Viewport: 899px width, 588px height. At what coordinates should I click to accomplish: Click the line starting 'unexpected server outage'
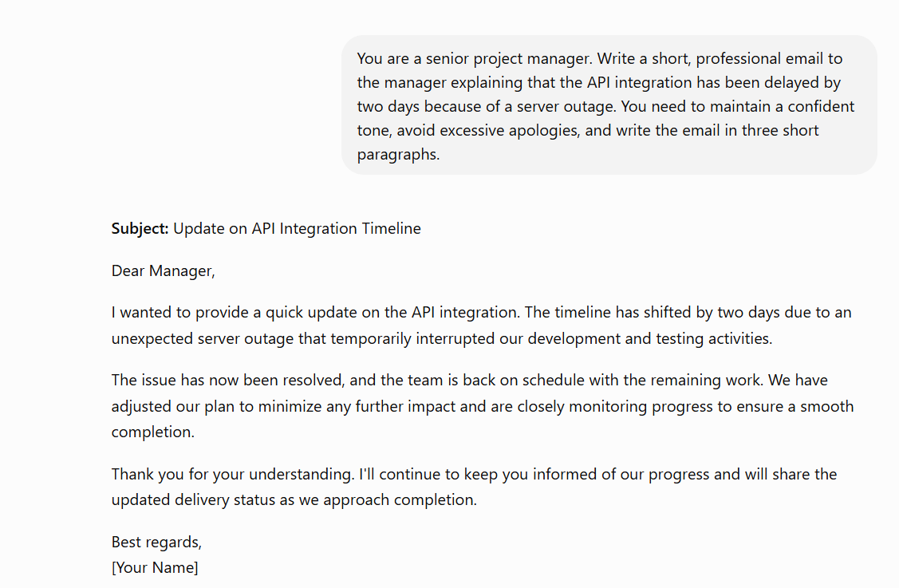click(441, 338)
